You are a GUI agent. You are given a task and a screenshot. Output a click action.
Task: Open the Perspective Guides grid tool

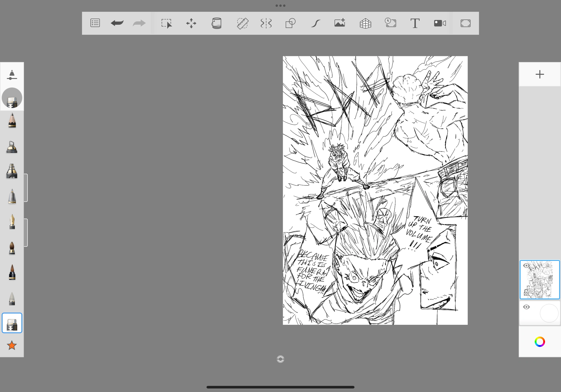pyautogui.click(x=365, y=24)
